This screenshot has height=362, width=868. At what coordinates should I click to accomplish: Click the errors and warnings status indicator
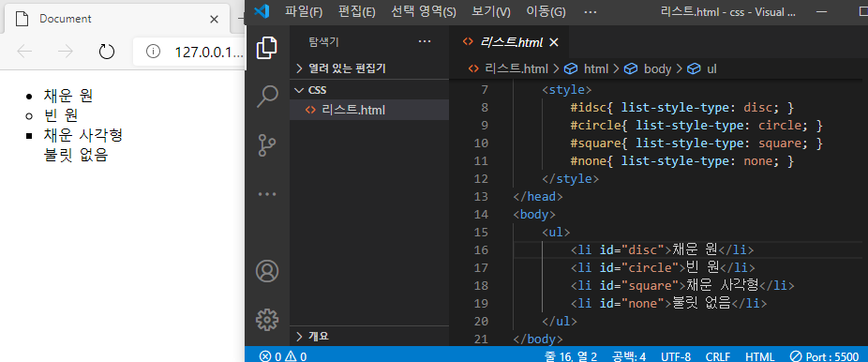(x=283, y=356)
